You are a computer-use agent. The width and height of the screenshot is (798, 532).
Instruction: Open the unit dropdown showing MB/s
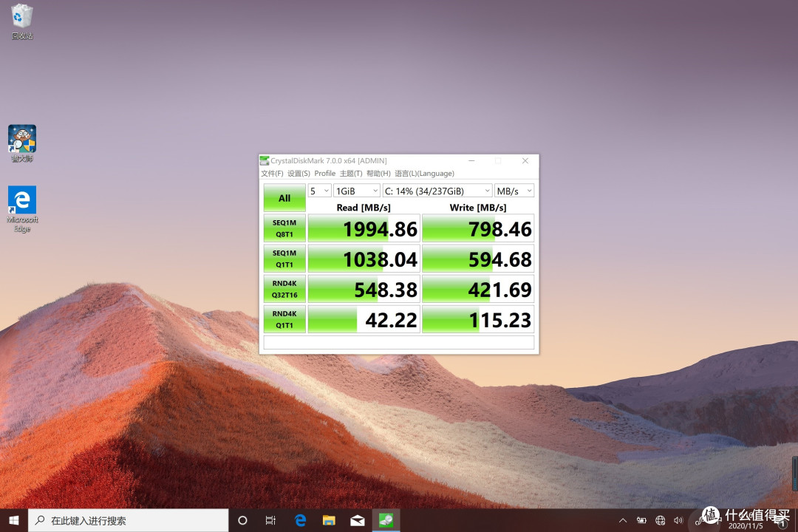[x=514, y=191]
